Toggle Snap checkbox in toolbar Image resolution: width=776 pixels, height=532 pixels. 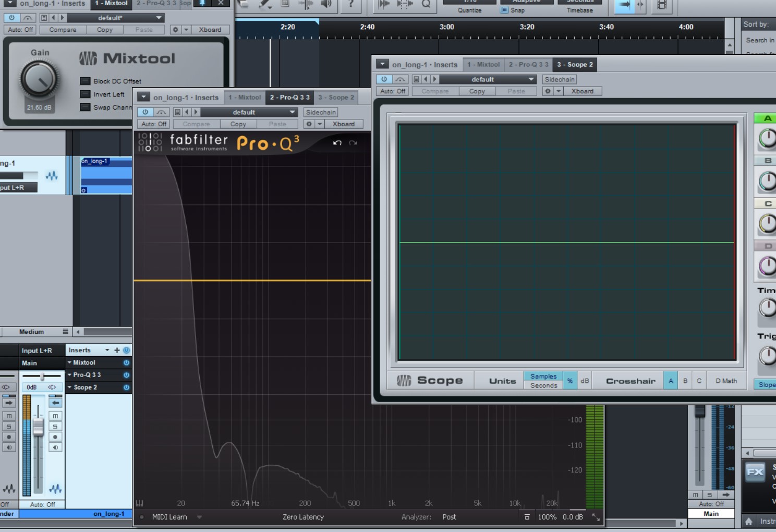(x=505, y=10)
